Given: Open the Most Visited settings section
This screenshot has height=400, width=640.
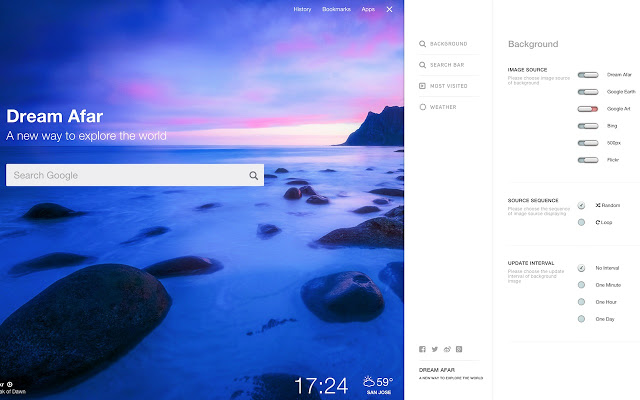Looking at the screenshot, I should pyautogui.click(x=444, y=86).
